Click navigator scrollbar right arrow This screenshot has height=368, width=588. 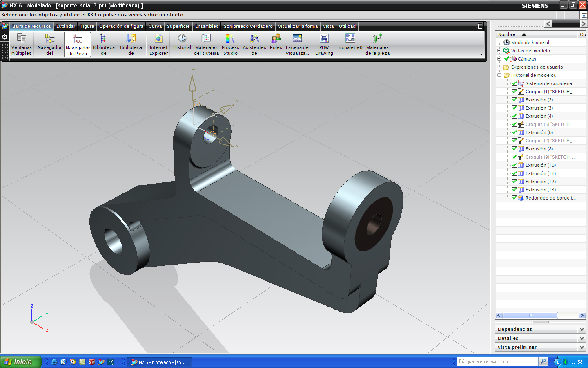(582, 316)
